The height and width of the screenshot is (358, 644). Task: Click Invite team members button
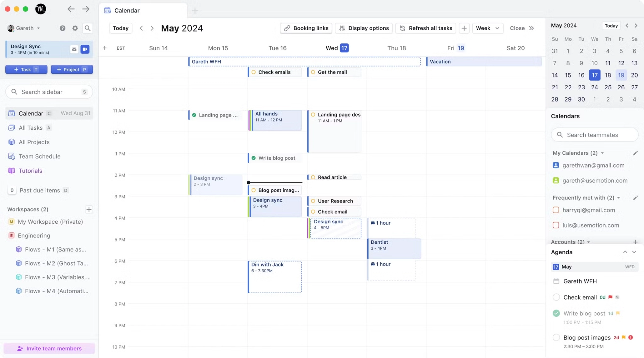coord(49,349)
